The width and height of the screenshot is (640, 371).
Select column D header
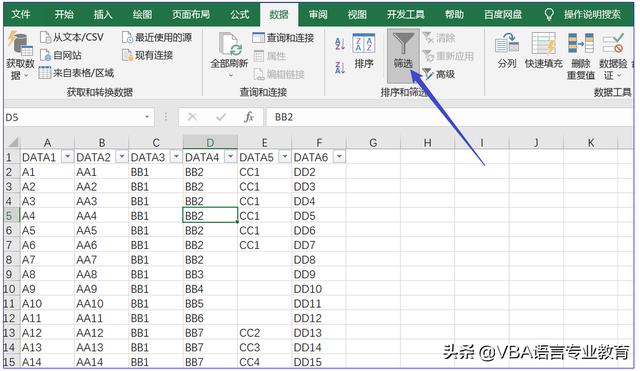[210, 142]
